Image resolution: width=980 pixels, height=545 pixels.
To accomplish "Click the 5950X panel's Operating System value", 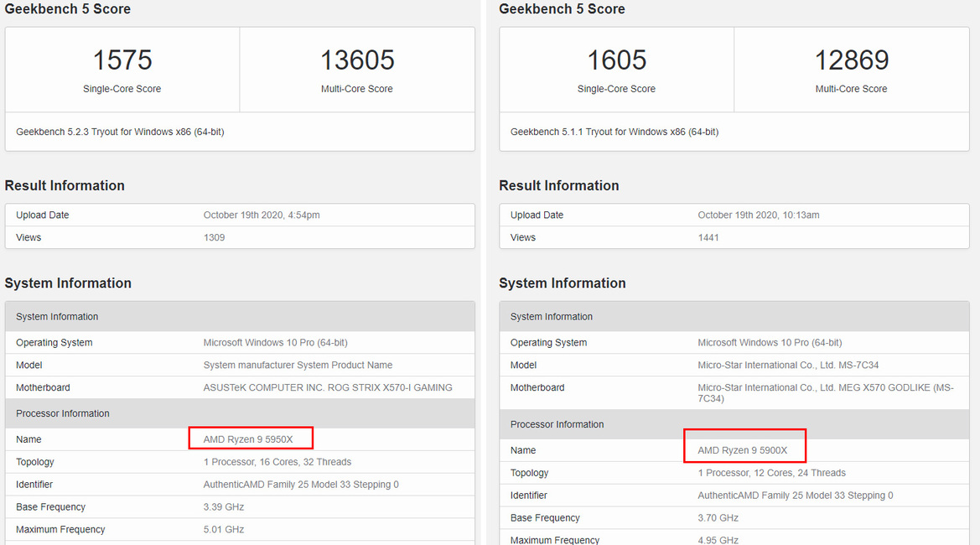I will click(275, 342).
